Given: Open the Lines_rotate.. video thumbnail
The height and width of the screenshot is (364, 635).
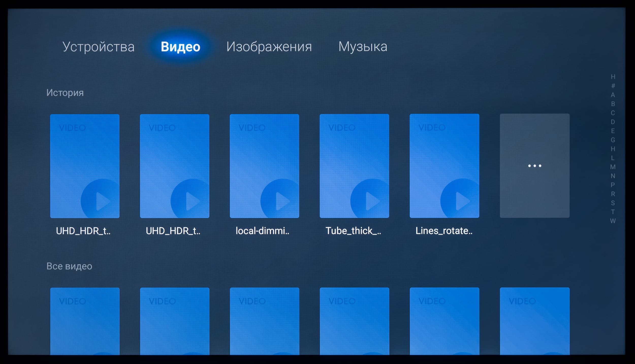Looking at the screenshot, I should (x=444, y=166).
